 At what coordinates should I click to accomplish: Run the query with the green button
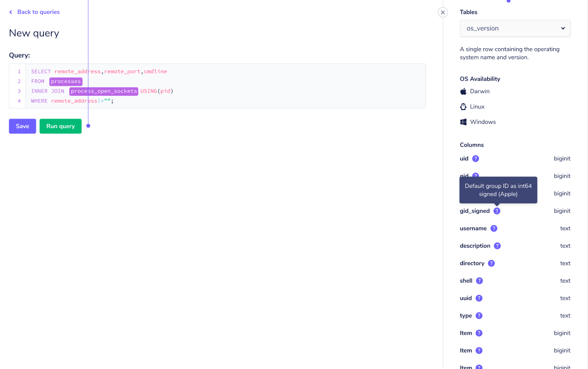pos(60,127)
